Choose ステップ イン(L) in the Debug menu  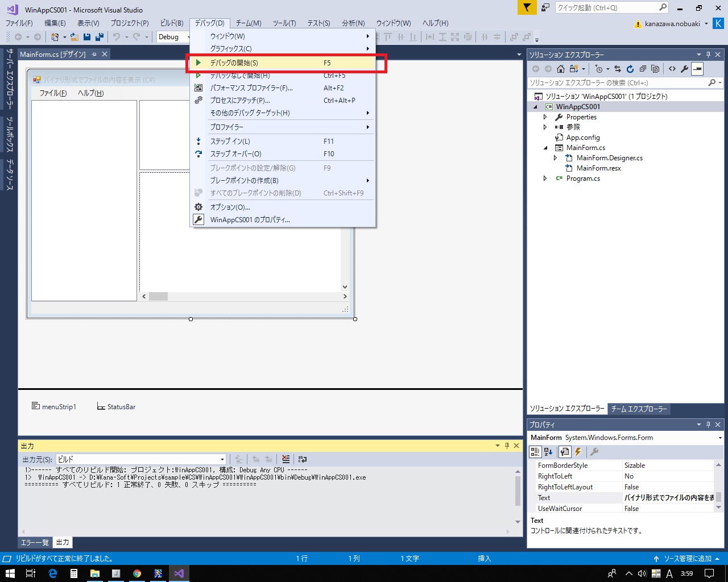click(283, 142)
